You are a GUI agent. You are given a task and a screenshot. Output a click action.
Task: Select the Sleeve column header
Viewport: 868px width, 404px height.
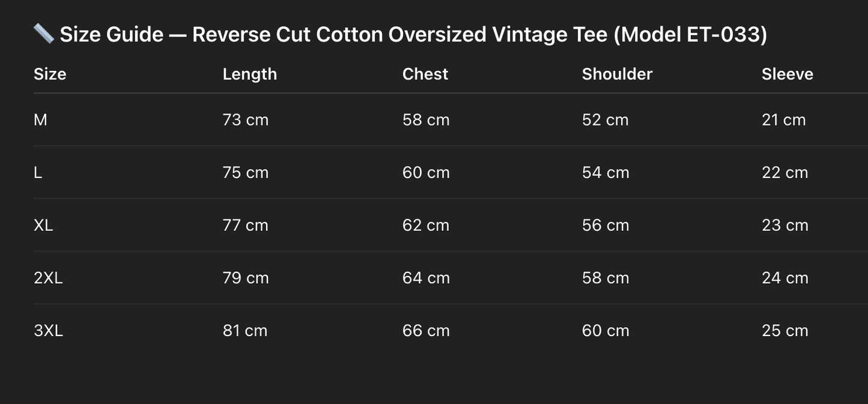787,74
